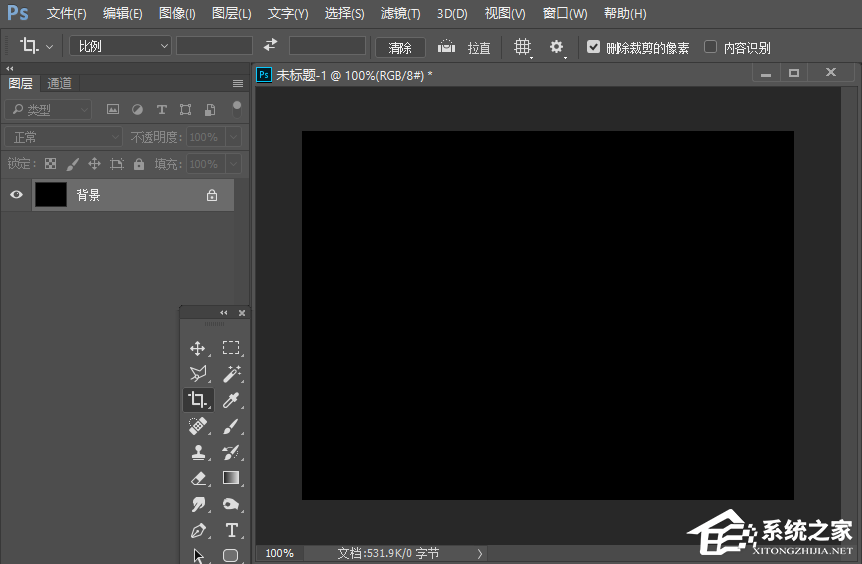Expand the 正常 blend mode dropdown
Viewport: 862px width, 564px height.
(x=63, y=137)
